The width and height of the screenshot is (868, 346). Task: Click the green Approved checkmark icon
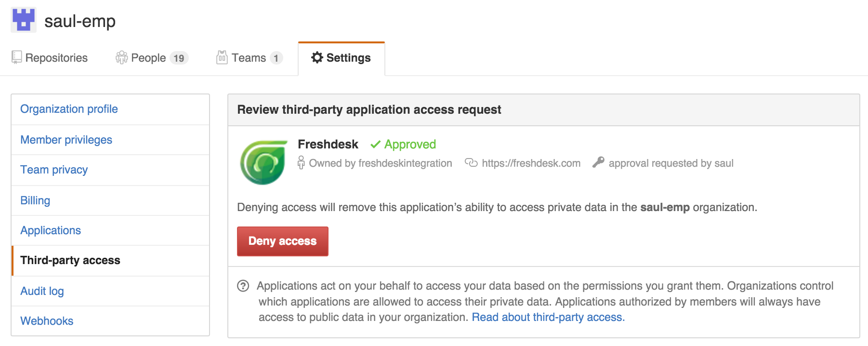(376, 145)
